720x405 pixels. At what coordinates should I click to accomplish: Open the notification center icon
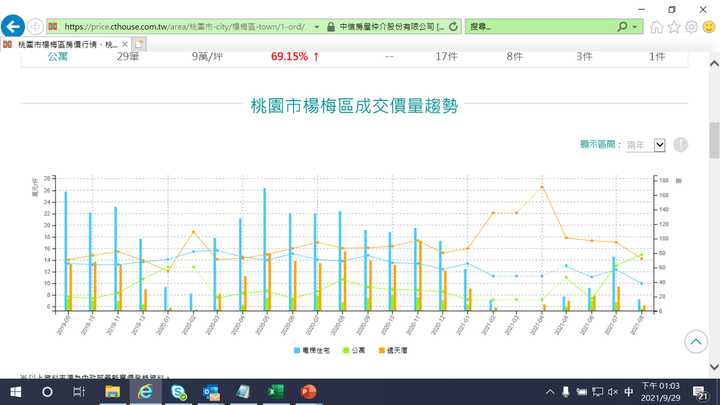click(x=700, y=392)
